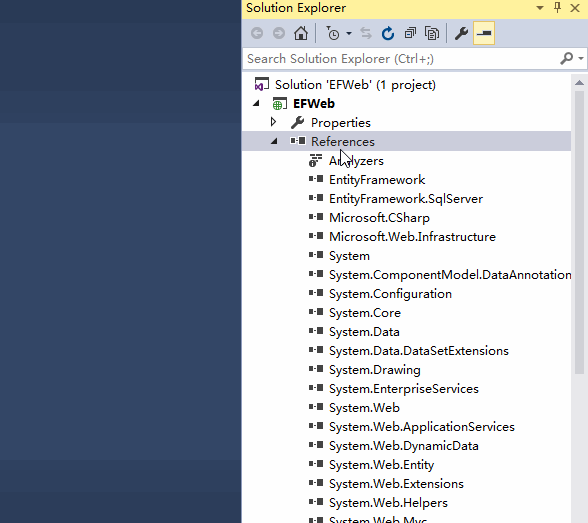Click the Back navigation arrow in Solution Explorer
588x523 pixels.
click(257, 33)
